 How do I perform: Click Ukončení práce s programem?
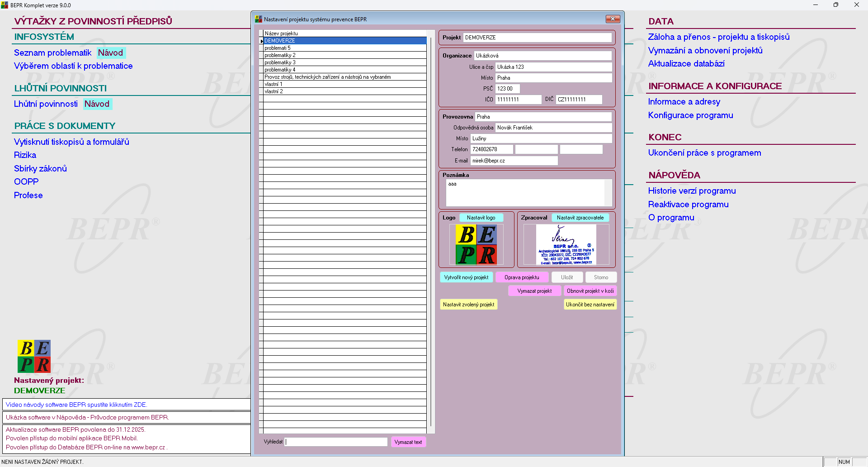(x=704, y=153)
